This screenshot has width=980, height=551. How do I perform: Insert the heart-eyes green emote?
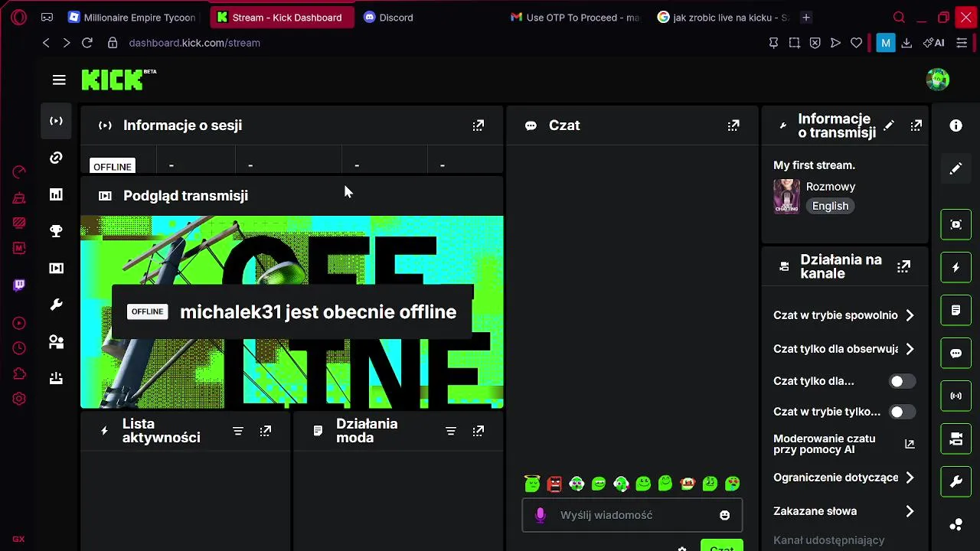click(733, 484)
